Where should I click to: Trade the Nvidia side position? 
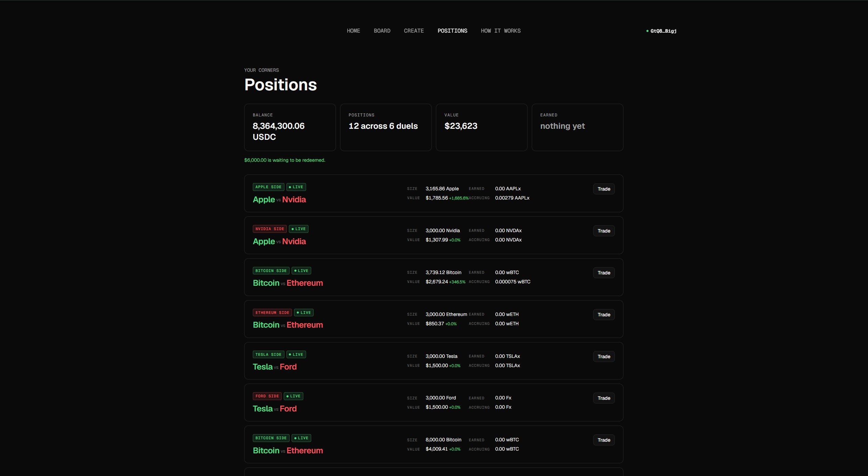tap(604, 231)
